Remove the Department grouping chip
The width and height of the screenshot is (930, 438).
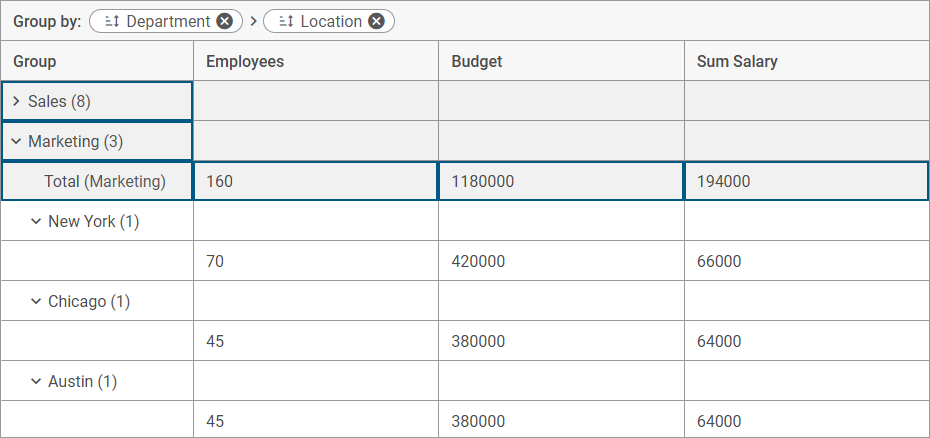[x=224, y=21]
